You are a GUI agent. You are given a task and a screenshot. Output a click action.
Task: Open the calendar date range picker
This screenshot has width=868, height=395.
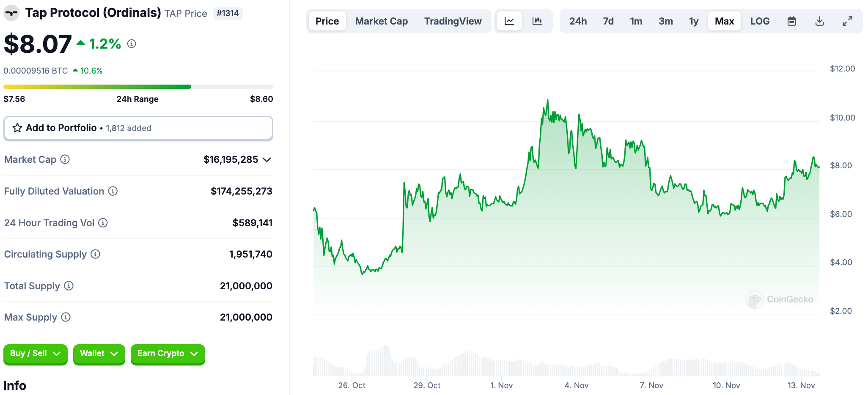tap(792, 21)
